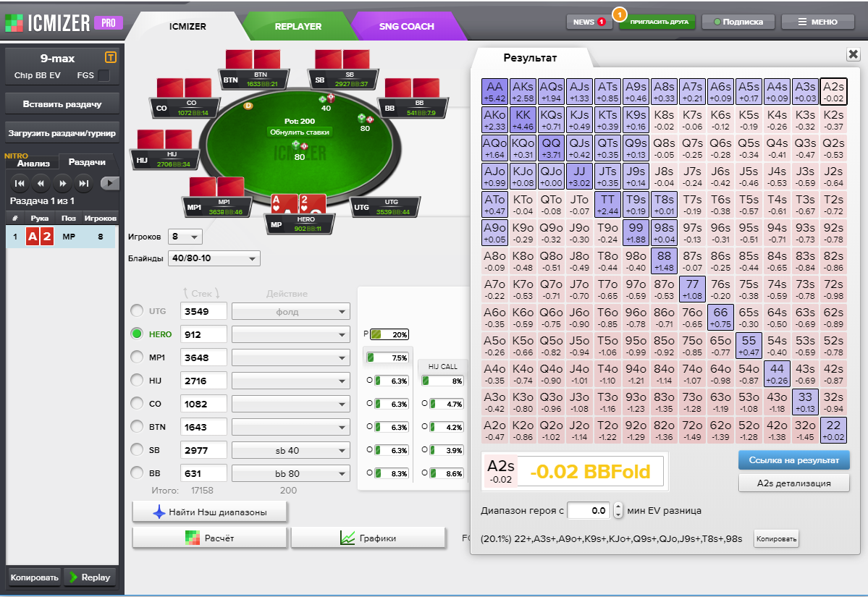Screen dimensions: 868x597
Task: Click the BTN seat cards at the table
Action: tap(253, 59)
